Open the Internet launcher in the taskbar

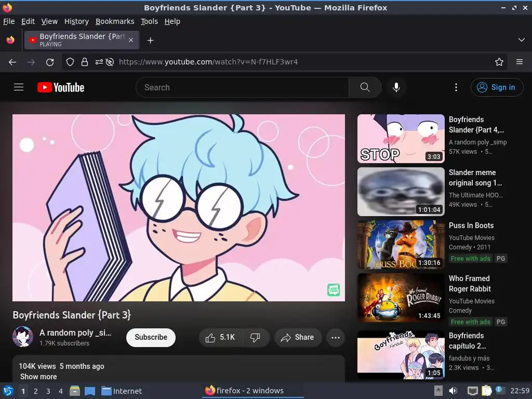click(122, 391)
